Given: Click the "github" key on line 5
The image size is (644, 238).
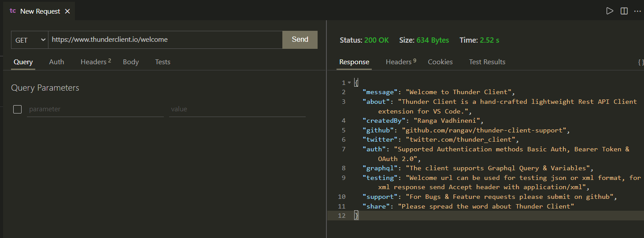Looking at the screenshot, I should coord(378,130).
